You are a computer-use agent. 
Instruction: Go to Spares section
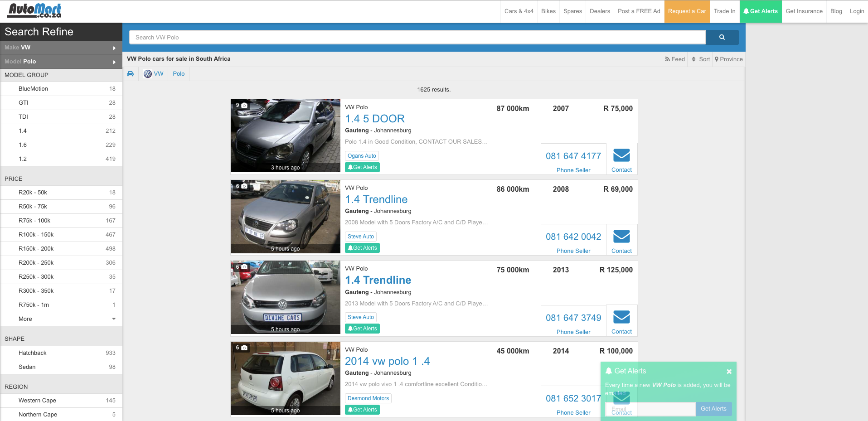[573, 11]
